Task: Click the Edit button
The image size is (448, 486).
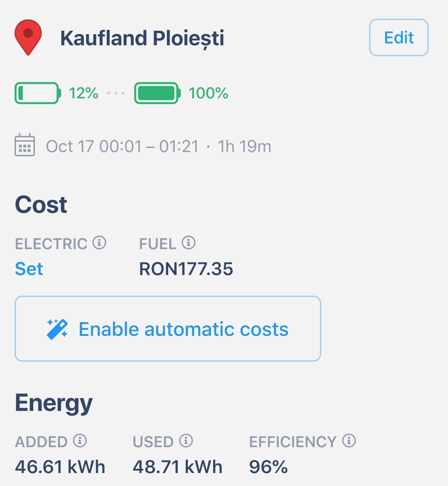Action: pyautogui.click(x=399, y=38)
